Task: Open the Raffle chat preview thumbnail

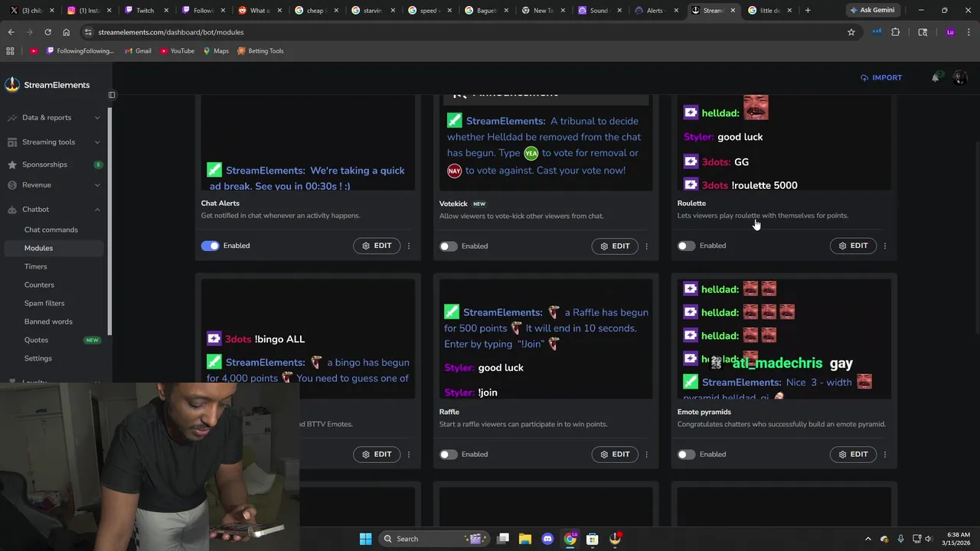Action: pyautogui.click(x=546, y=339)
